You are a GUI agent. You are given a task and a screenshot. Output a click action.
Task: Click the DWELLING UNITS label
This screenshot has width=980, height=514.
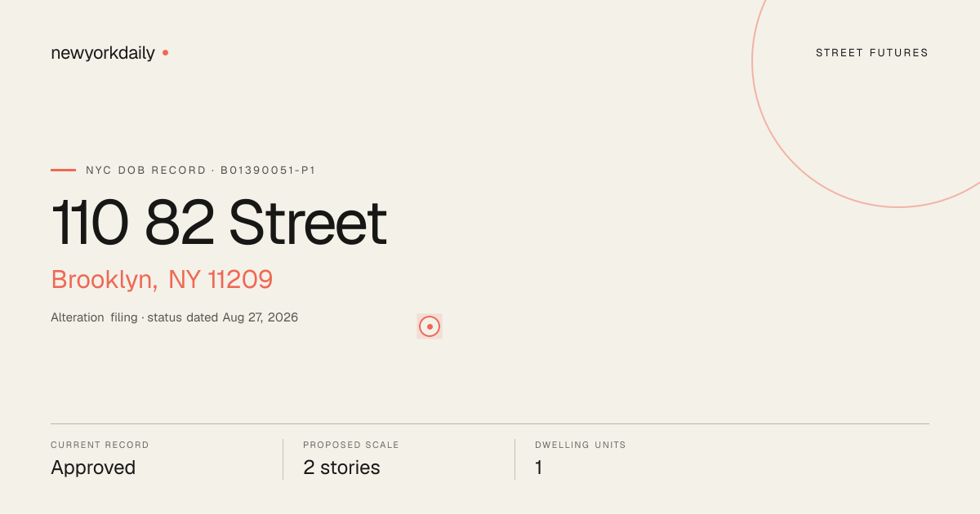pyautogui.click(x=581, y=445)
